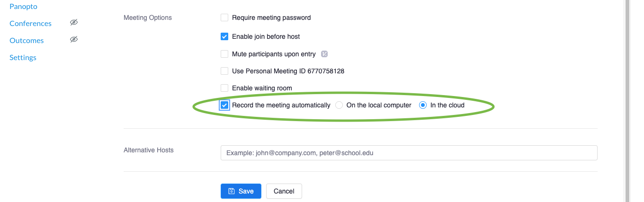The width and height of the screenshot is (644, 202).
Task: Click the Cancel button
Action: pos(284,191)
